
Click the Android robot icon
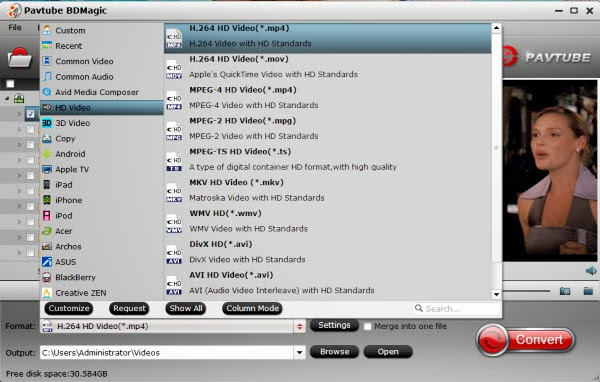point(47,153)
